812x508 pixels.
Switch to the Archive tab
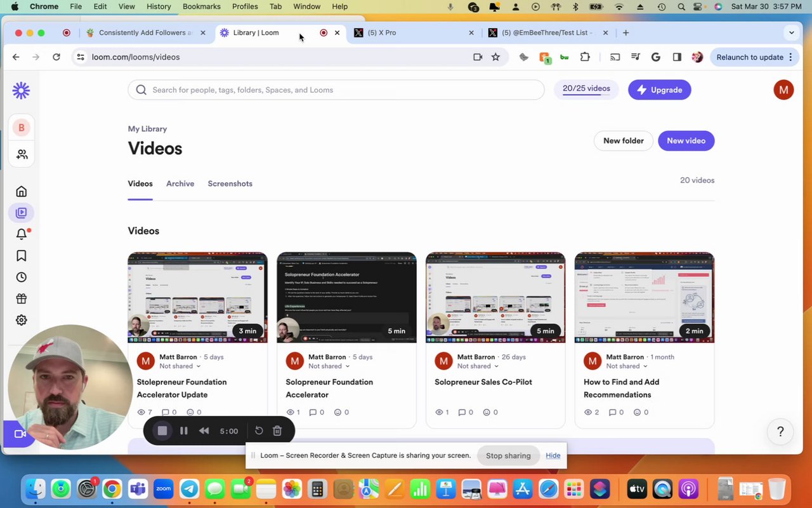point(180,184)
